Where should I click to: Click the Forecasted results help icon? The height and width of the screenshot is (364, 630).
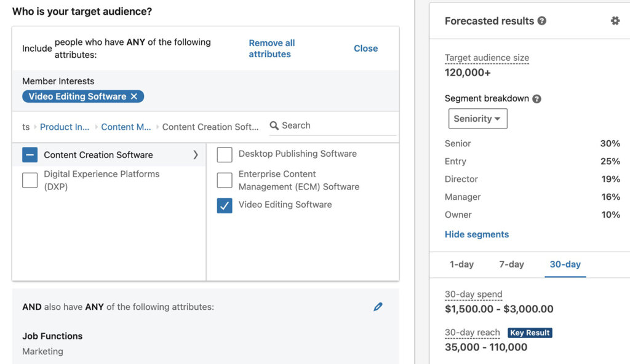541,20
